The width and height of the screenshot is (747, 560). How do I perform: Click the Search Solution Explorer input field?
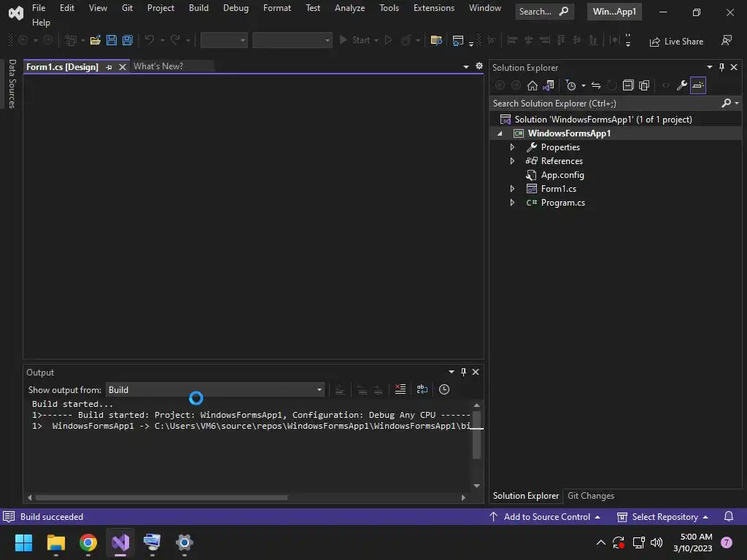pos(605,104)
